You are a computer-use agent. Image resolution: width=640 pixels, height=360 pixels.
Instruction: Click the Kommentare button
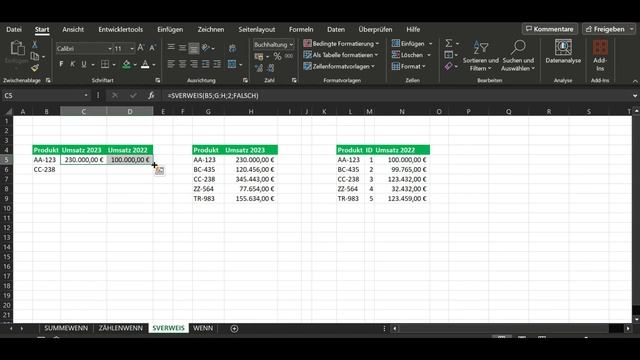pyautogui.click(x=549, y=29)
